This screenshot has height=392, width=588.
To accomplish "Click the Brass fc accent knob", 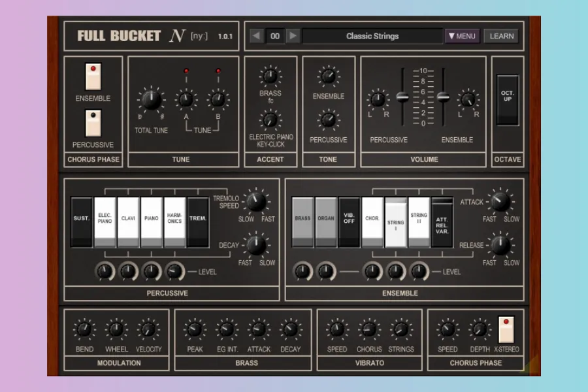I will (270, 76).
